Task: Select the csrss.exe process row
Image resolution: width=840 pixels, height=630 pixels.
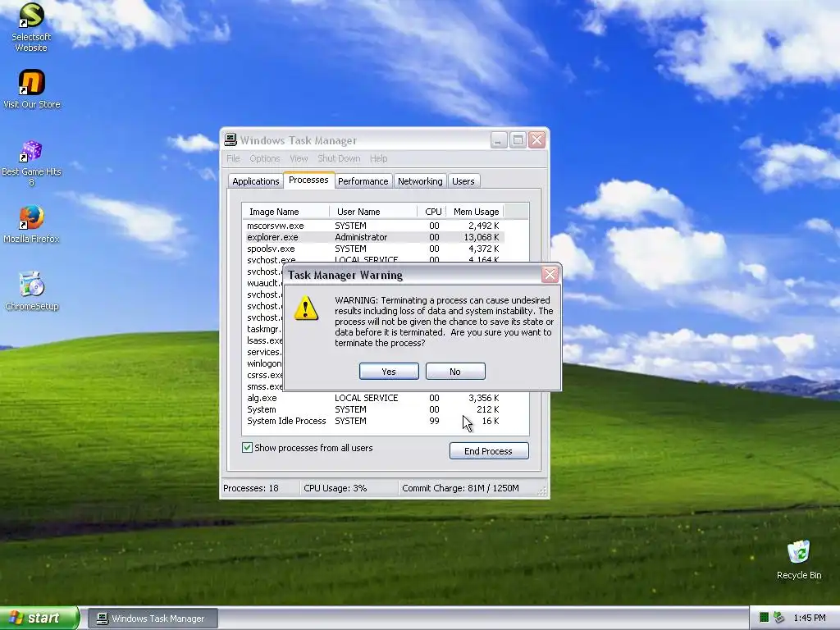Action: tap(264, 375)
